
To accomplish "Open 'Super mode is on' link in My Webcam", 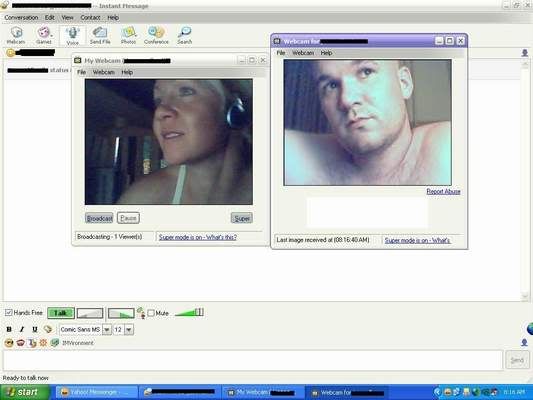I will coord(197,237).
